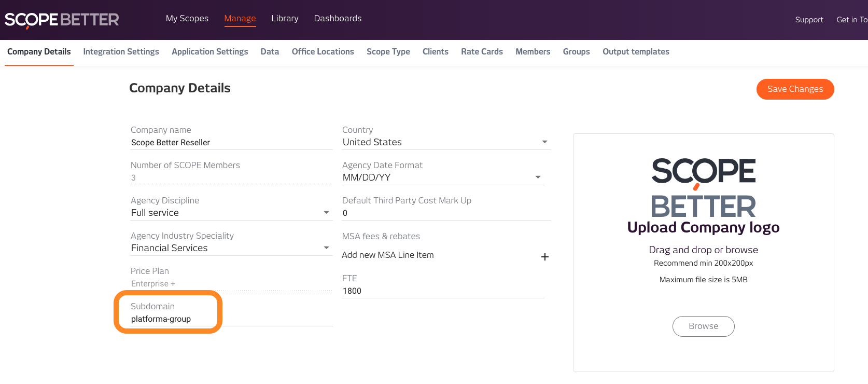Click the Enterprise + price plan value

153,284
